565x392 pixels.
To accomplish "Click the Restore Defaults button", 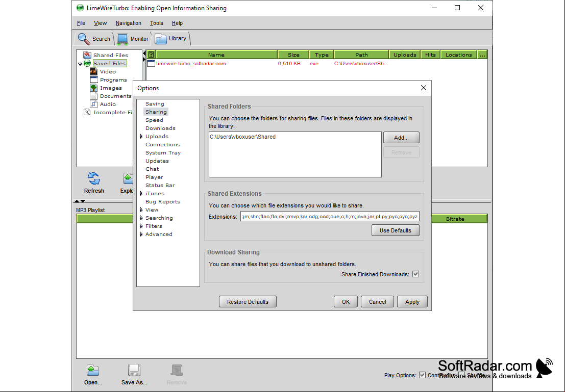I will pos(248,302).
